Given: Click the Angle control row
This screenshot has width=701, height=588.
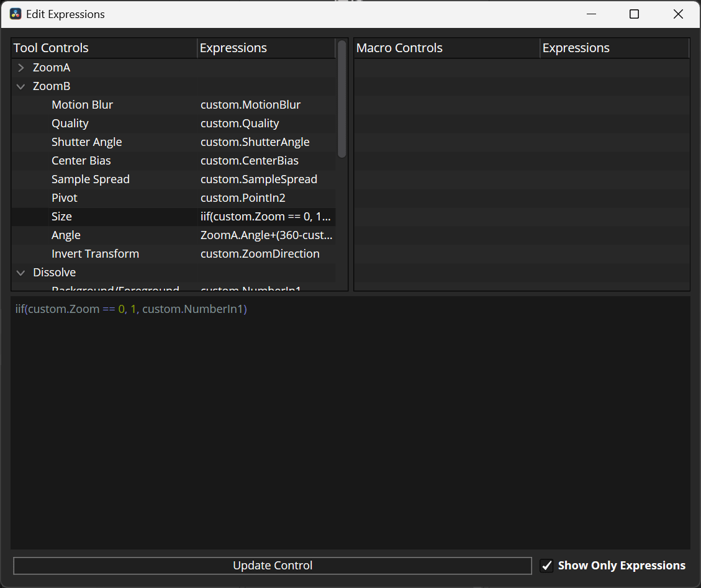Looking at the screenshot, I should [x=66, y=235].
